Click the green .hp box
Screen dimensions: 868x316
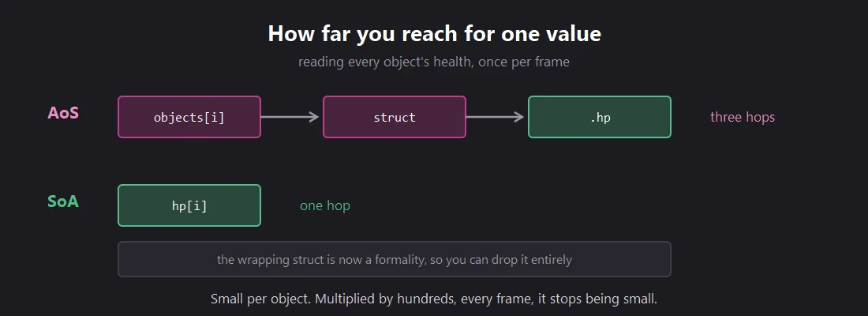tap(600, 117)
